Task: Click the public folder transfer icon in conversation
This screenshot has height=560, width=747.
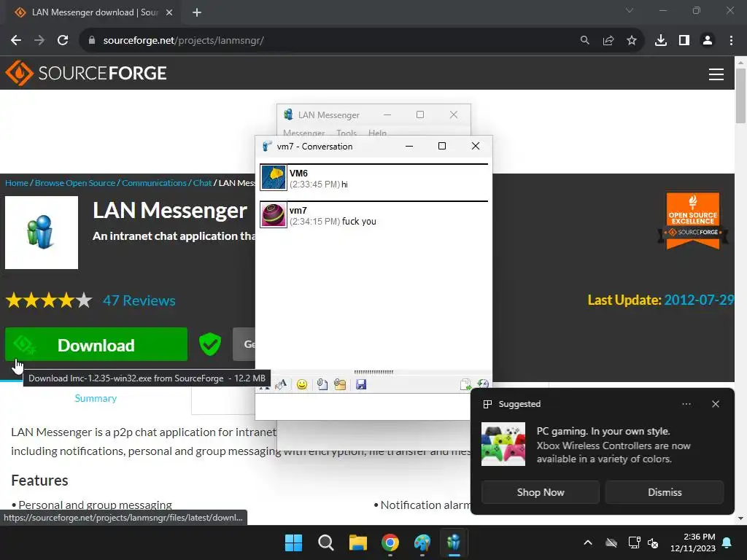Action: click(465, 384)
